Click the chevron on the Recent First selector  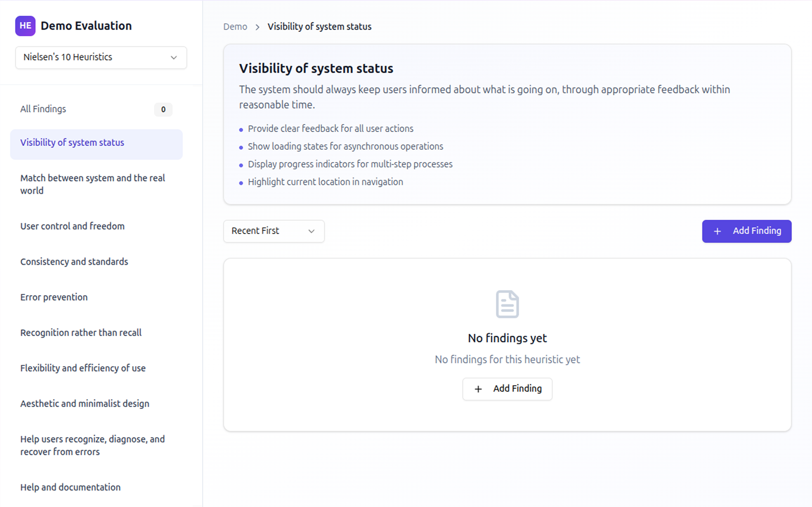(311, 231)
